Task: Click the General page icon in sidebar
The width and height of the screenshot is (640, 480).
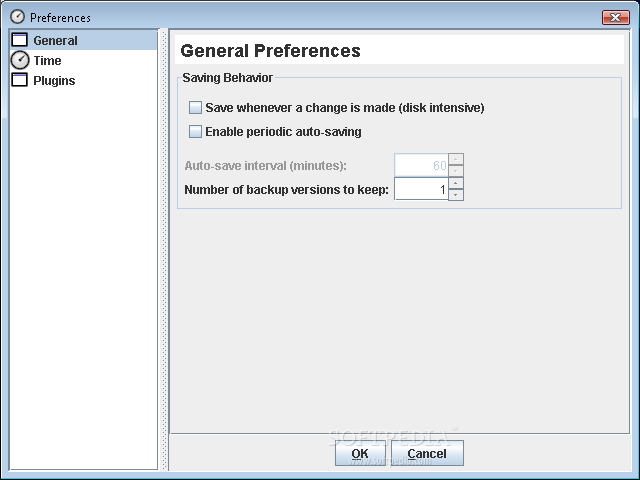Action: point(20,41)
